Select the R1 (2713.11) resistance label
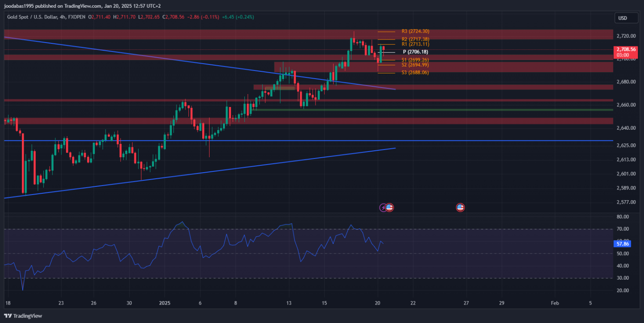644x323 pixels. tap(415, 44)
